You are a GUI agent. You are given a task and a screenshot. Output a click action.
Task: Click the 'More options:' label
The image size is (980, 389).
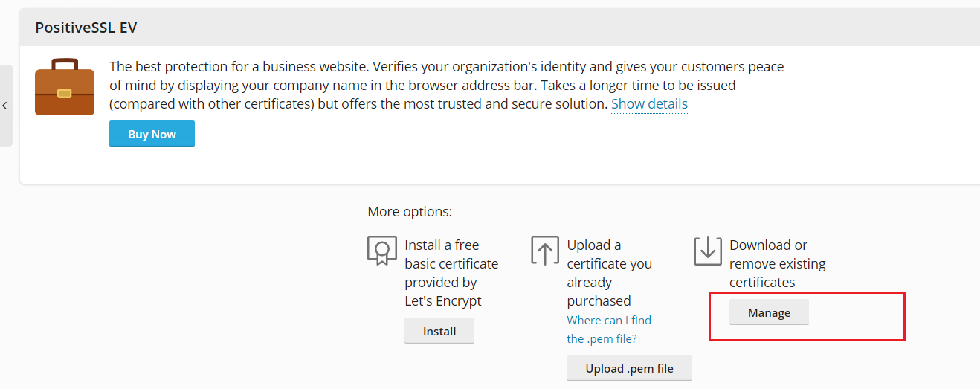click(410, 212)
